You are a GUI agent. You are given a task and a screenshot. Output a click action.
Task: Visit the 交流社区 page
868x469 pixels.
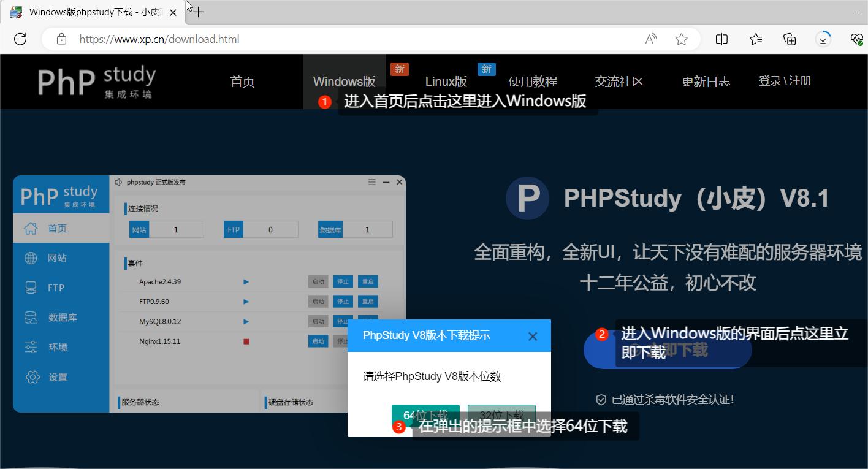tap(619, 82)
